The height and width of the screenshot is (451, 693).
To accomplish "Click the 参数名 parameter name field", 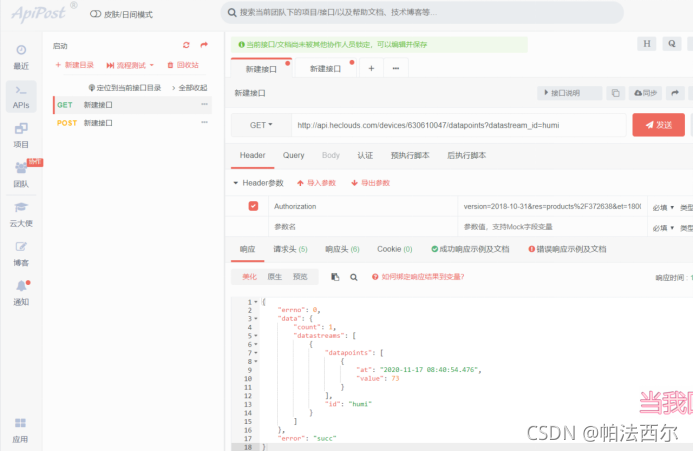I will click(x=362, y=227).
